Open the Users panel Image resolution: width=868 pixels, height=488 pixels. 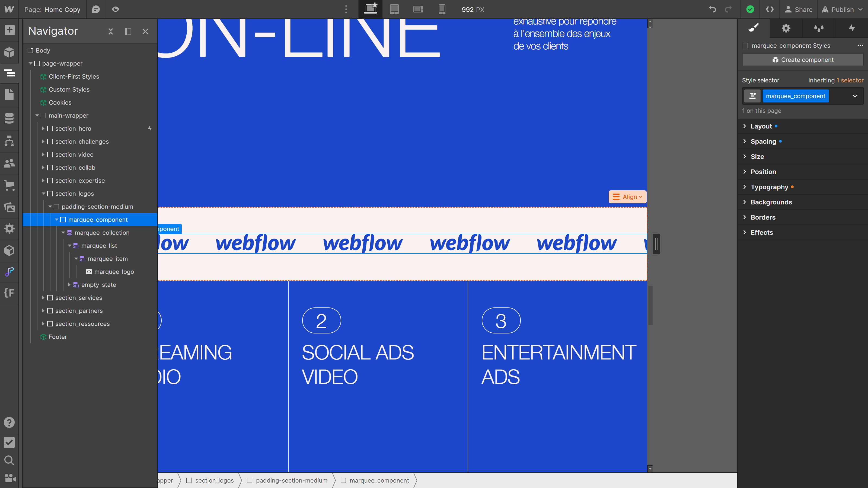(9, 163)
